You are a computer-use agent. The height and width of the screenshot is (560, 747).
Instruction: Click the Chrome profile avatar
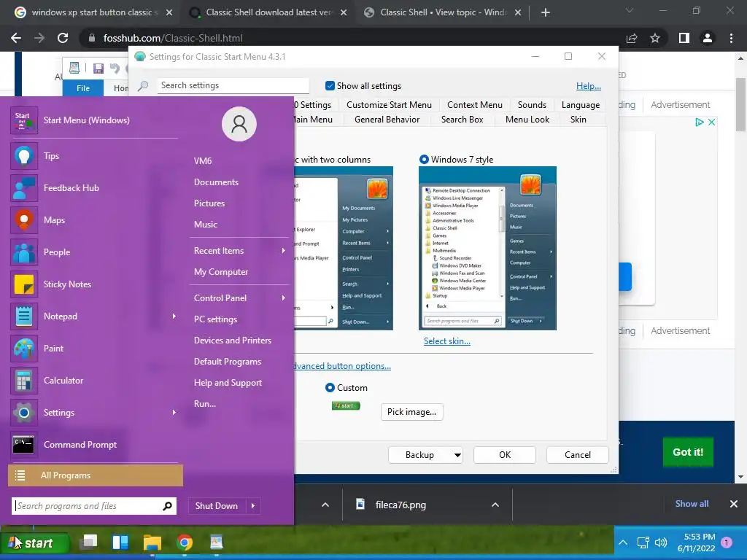coord(708,38)
